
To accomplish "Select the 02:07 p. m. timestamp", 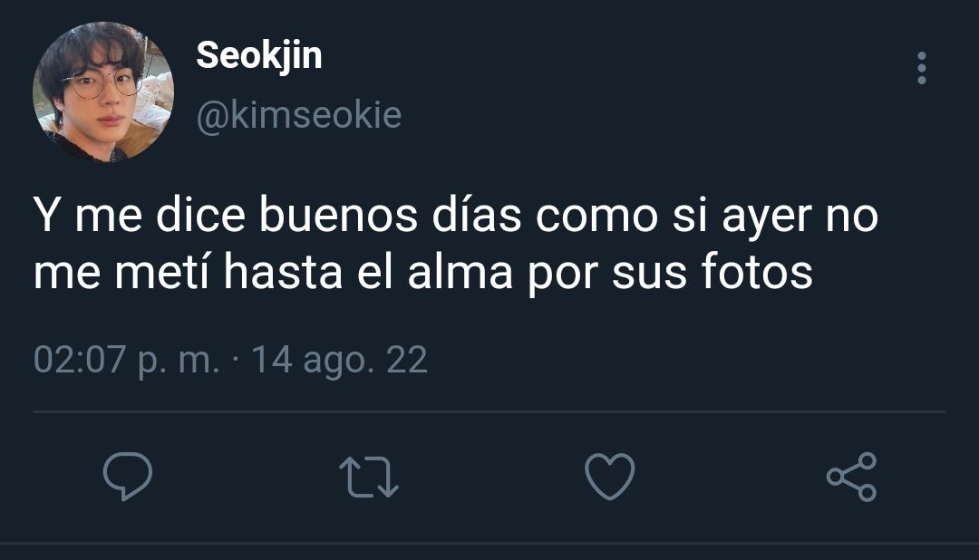I will 127,361.
